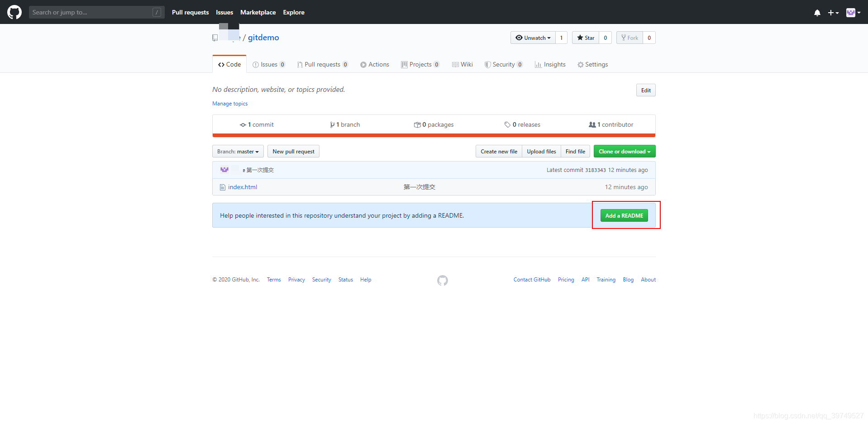Click New pull request button
The height and width of the screenshot is (424, 868).
tap(293, 151)
